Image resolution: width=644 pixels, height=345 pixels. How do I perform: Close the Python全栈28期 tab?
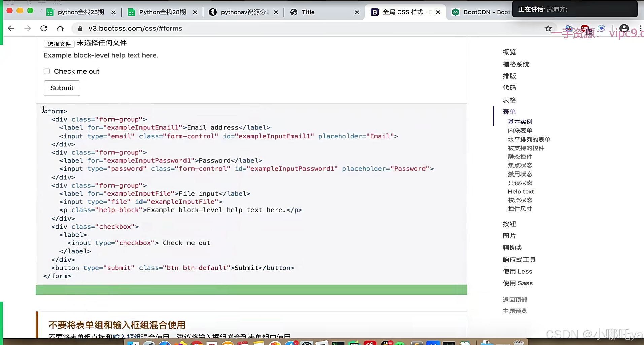click(x=195, y=12)
